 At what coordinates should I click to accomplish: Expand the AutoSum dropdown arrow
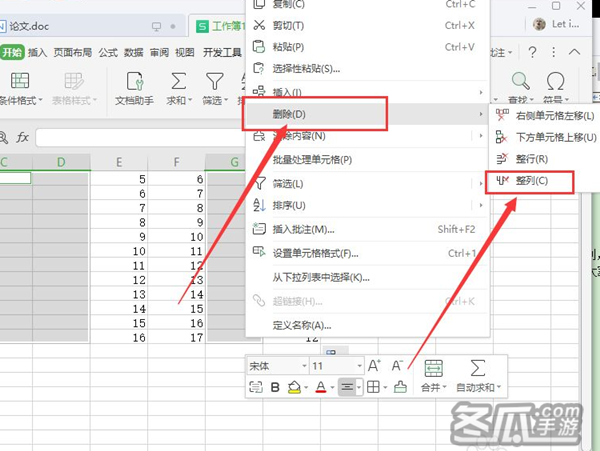[x=499, y=388]
